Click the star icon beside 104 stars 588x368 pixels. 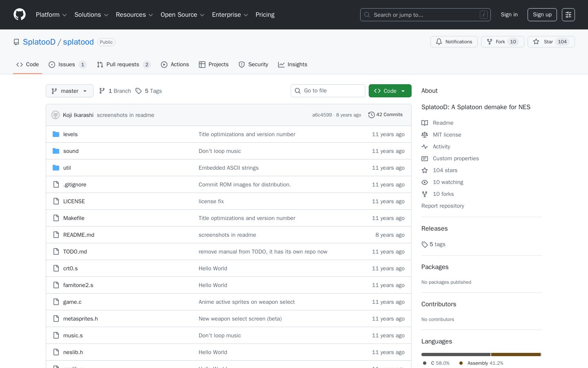(425, 170)
